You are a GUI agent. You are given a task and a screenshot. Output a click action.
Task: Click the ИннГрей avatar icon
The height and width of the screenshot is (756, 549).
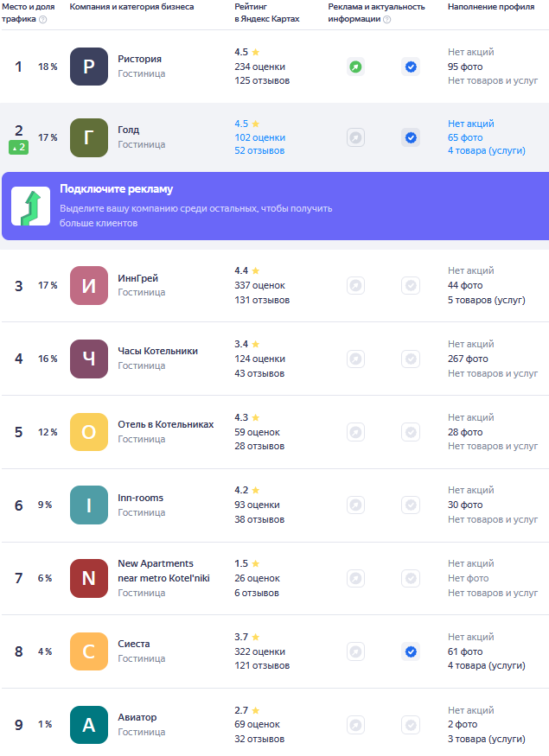pos(89,285)
